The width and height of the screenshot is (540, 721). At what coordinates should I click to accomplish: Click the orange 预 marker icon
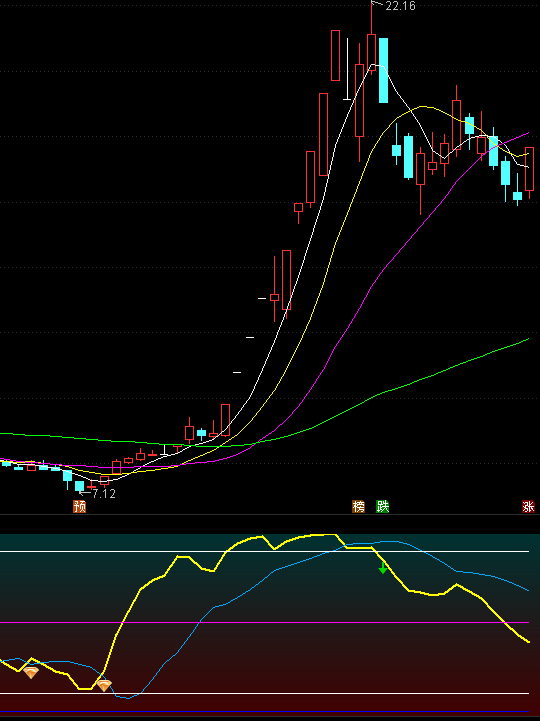[x=80, y=507]
